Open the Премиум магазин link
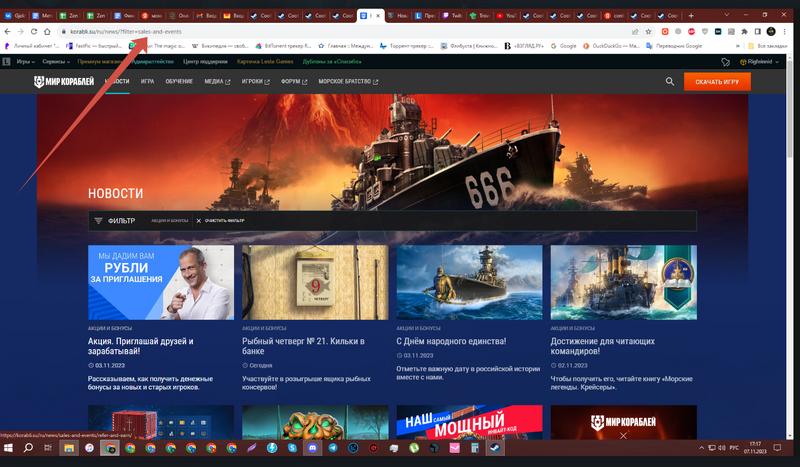This screenshot has height=467, width=800. (101, 62)
